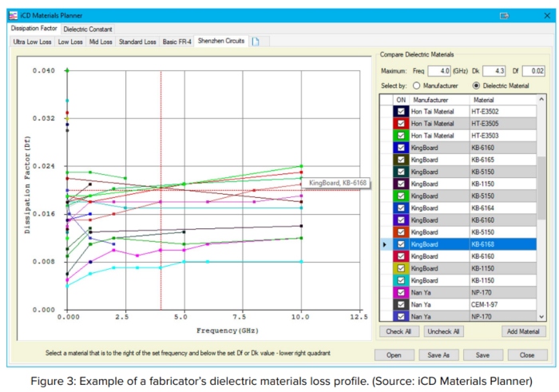The height and width of the screenshot is (392, 559).
Task: Add a new tab with the page icon
Action: point(256,42)
